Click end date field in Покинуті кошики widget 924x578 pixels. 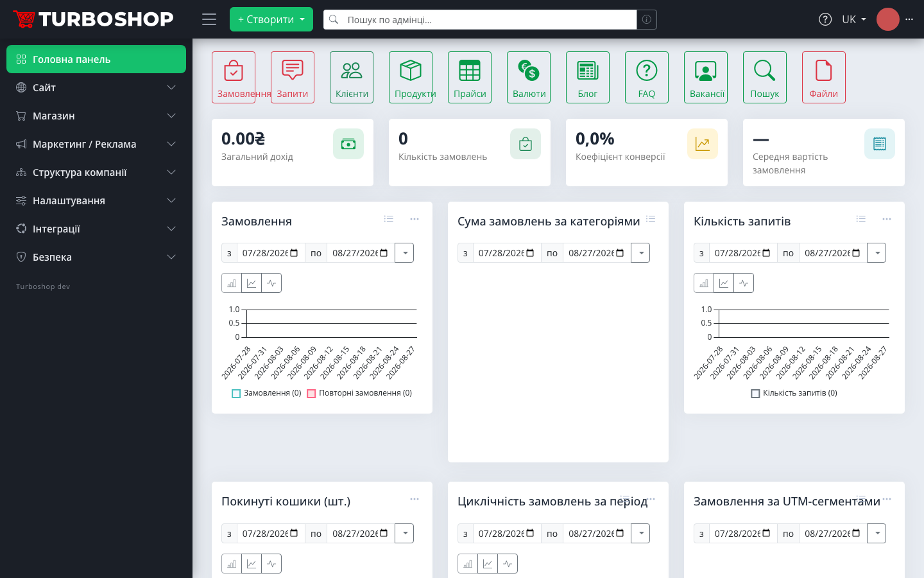[x=361, y=534]
